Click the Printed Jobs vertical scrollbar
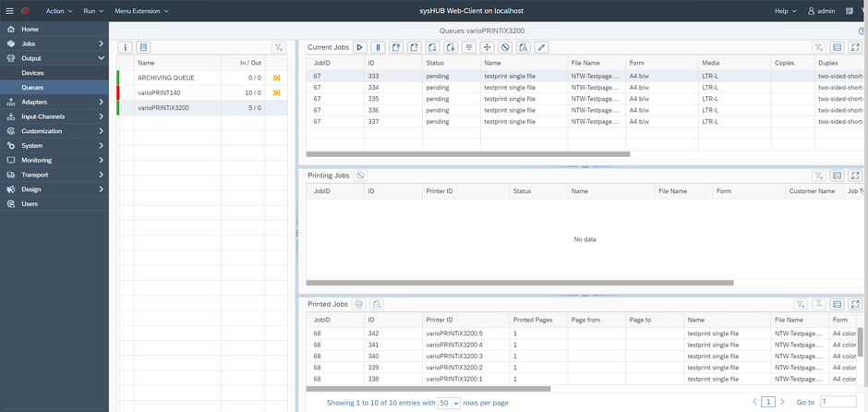The height and width of the screenshot is (412, 868). point(860,342)
